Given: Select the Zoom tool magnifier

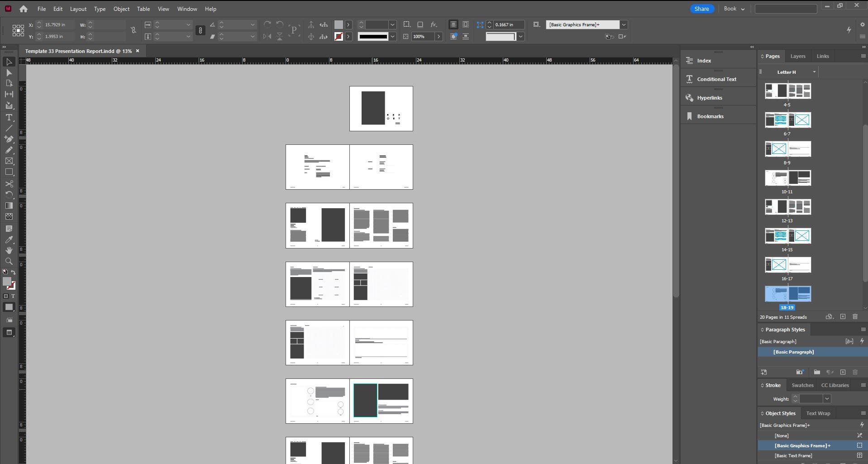Looking at the screenshot, I should [x=9, y=261].
